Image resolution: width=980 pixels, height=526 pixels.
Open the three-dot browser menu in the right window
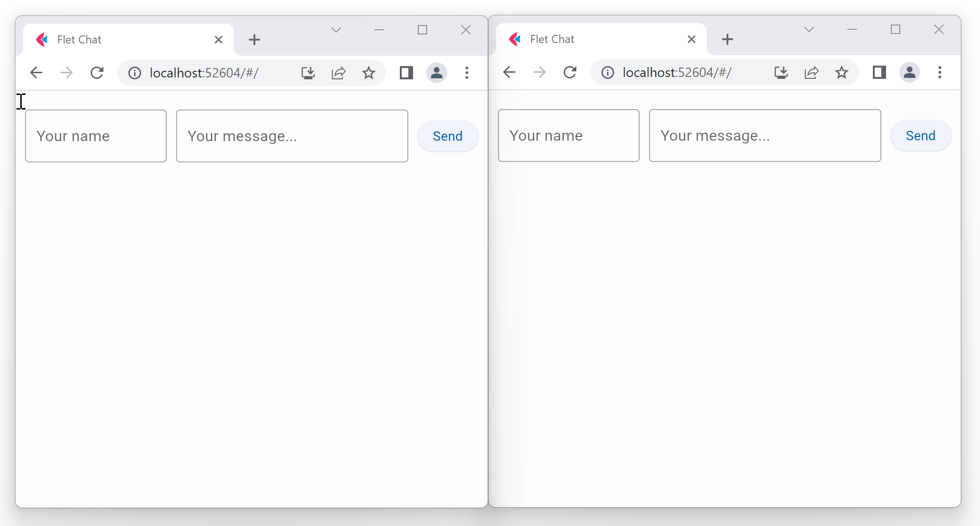coord(940,72)
